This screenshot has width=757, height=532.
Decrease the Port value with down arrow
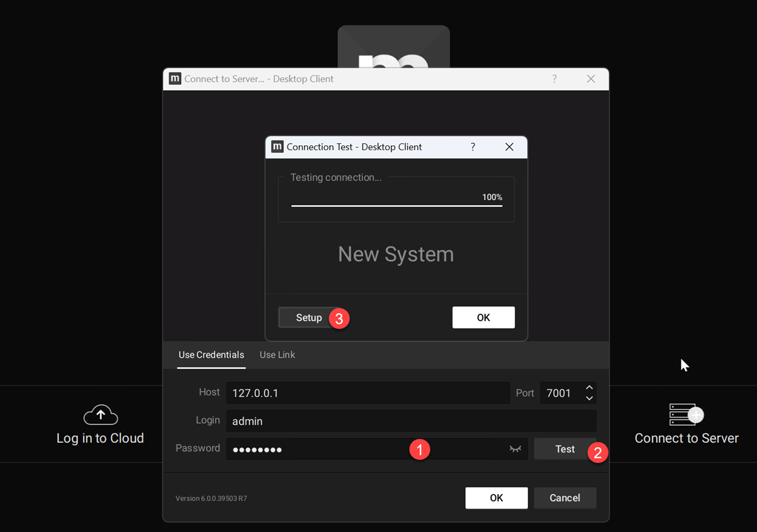pyautogui.click(x=589, y=398)
